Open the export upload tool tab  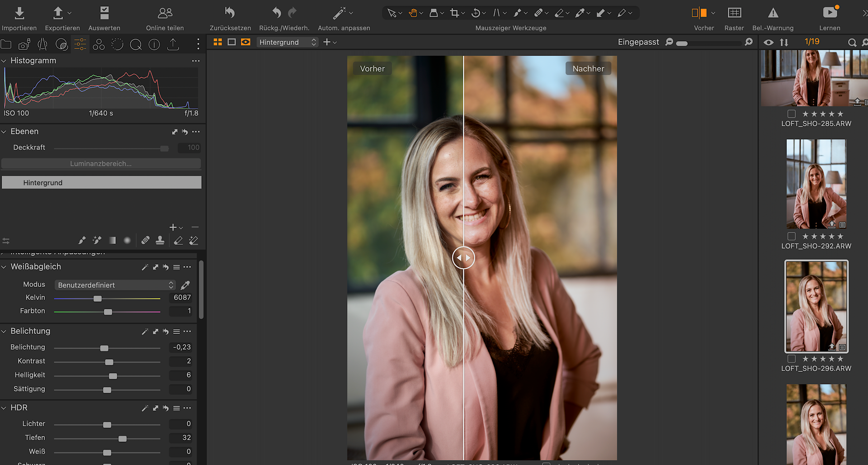pos(173,44)
